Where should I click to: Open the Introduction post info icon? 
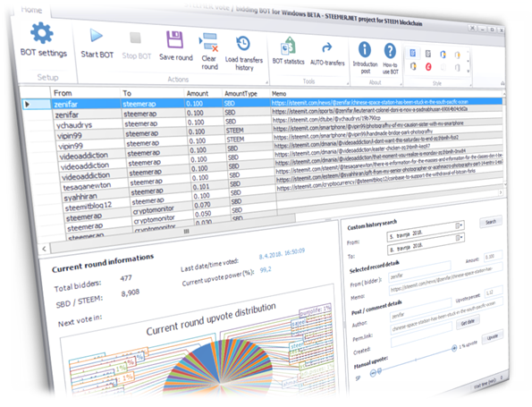pyautogui.click(x=365, y=49)
